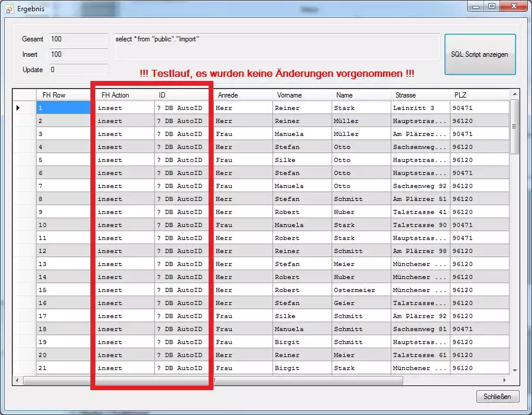Click the horizontal scrollbar left arrow
The height and width of the screenshot is (415, 532).
(x=17, y=380)
